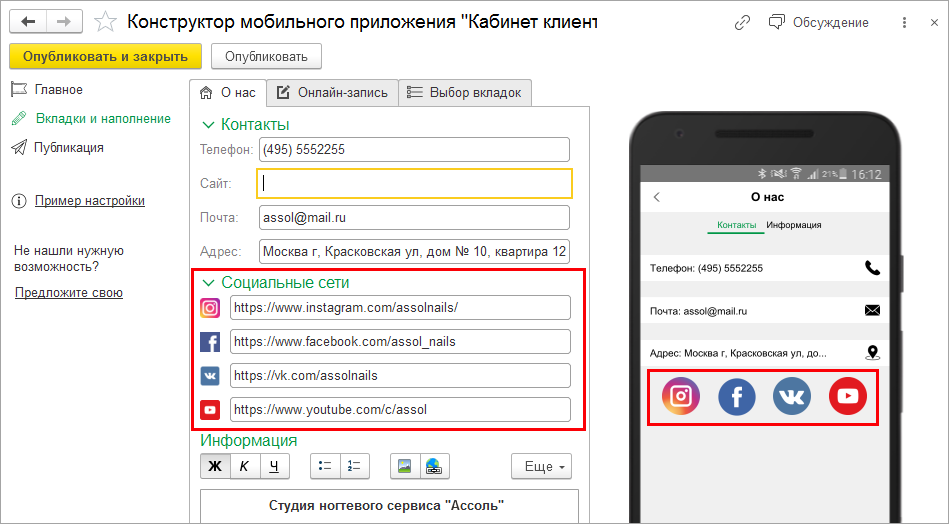The height and width of the screenshot is (524, 949).
Task: Focus the Телефон input field
Action: (x=414, y=149)
